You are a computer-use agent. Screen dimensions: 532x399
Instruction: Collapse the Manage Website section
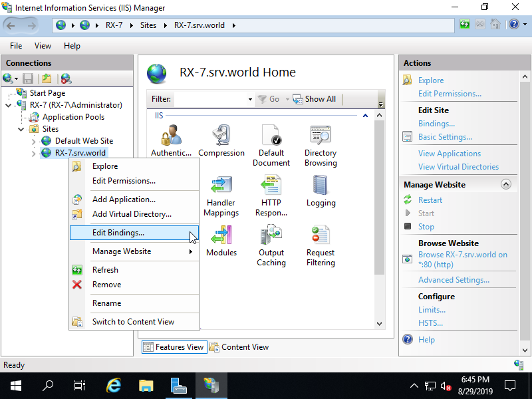point(506,184)
